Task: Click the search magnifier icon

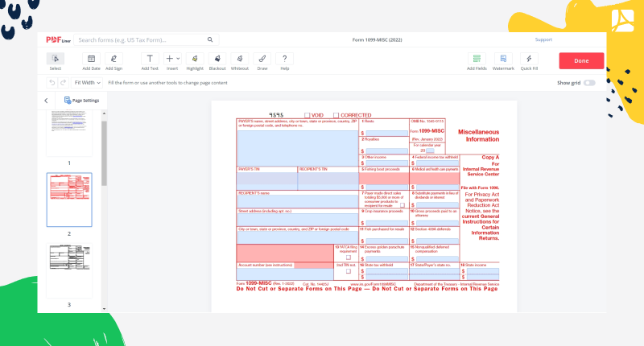Action: coord(210,39)
